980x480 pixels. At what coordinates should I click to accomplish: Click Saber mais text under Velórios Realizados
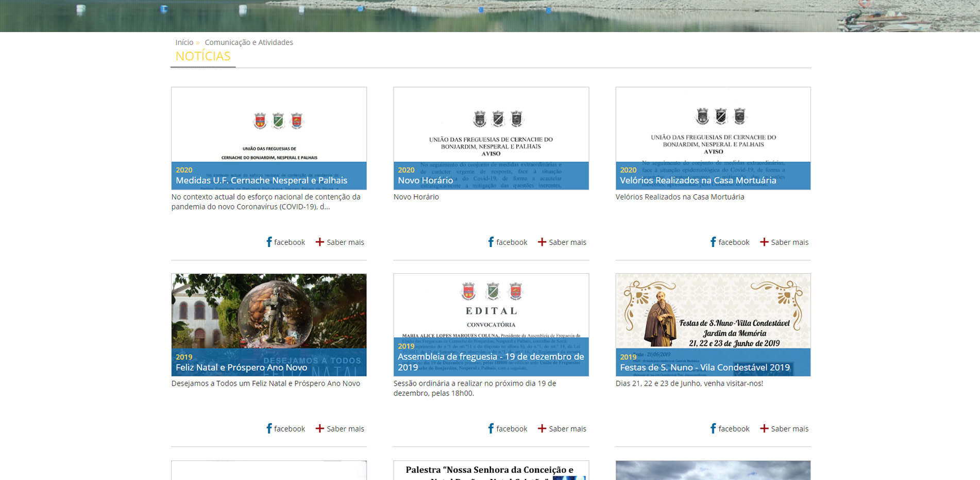coord(789,242)
